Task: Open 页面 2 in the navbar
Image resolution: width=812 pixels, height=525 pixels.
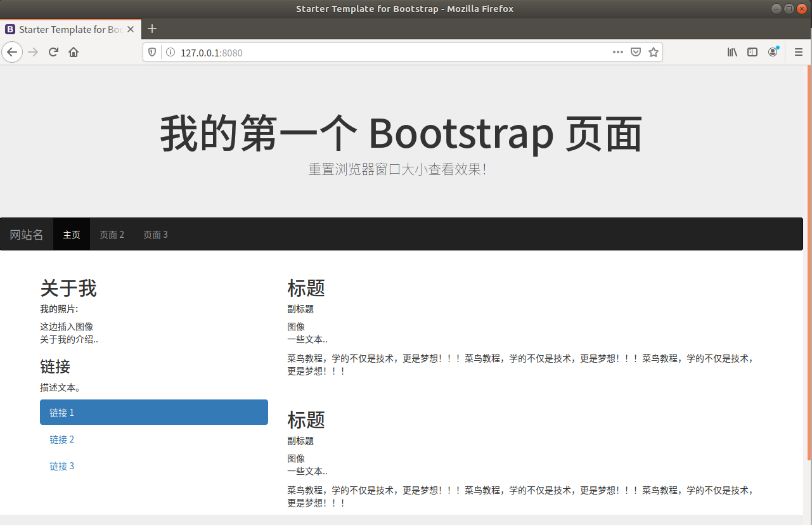Action: pyautogui.click(x=112, y=235)
